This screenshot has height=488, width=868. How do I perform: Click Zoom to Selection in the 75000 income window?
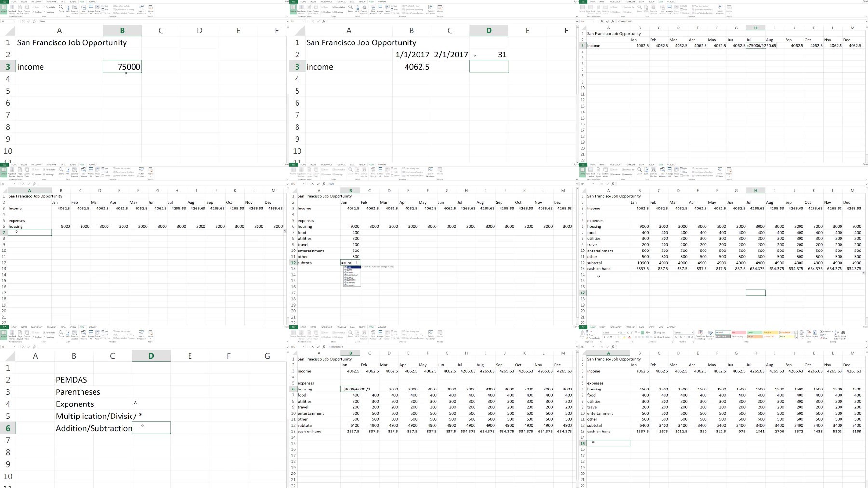click(x=75, y=9)
